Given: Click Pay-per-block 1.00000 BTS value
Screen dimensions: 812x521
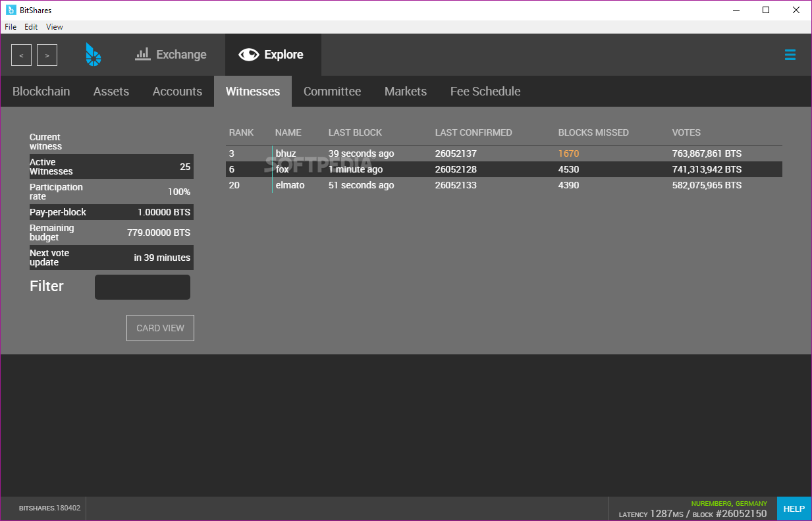Looking at the screenshot, I should tap(164, 212).
